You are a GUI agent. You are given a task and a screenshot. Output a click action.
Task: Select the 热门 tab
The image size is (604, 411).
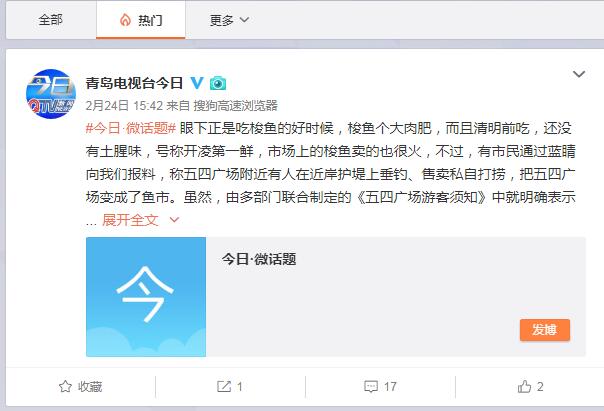tap(141, 20)
